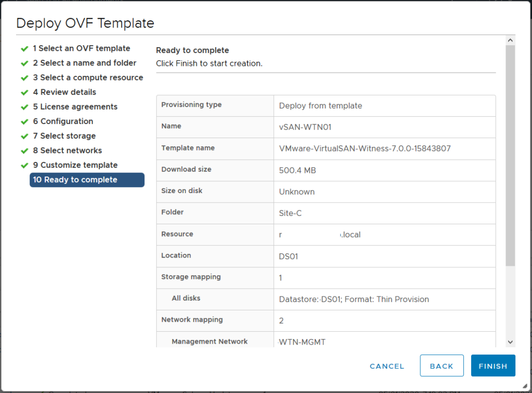Click checkmark icon next to Select a compute resource
Screen dimensions: 532x393
pos(24,78)
